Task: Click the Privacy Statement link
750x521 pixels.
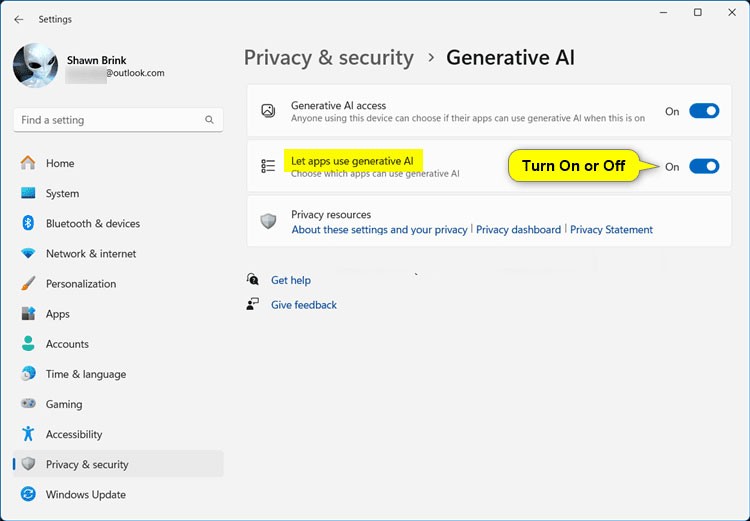Action: pyautogui.click(x=611, y=230)
